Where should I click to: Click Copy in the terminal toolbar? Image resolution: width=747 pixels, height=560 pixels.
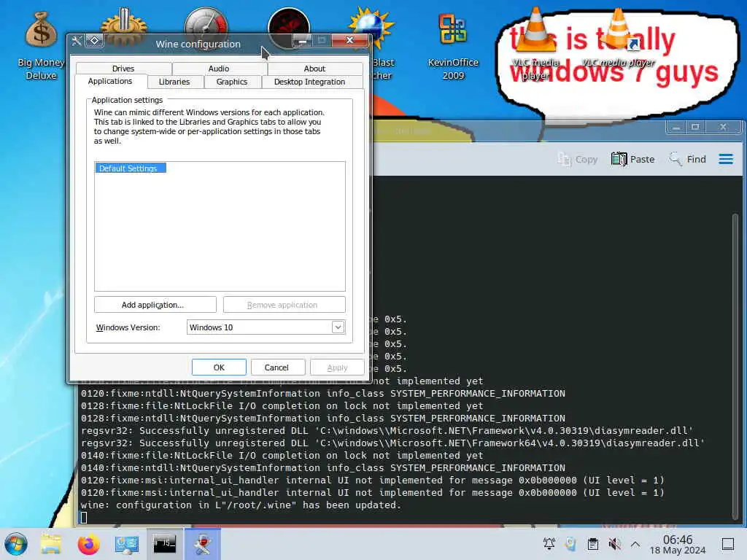(578, 159)
